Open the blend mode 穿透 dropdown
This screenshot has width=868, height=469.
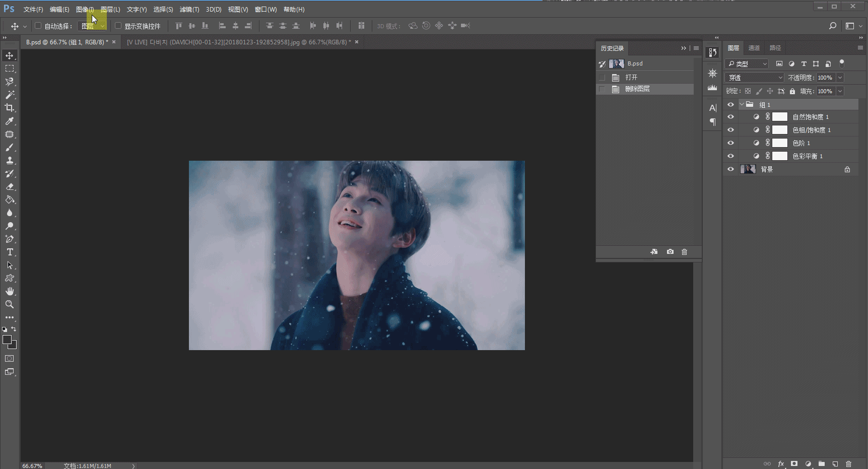(x=754, y=78)
